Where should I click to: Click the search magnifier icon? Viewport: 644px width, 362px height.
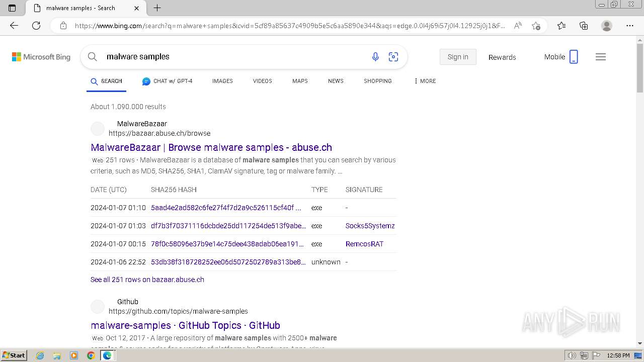[x=93, y=57]
